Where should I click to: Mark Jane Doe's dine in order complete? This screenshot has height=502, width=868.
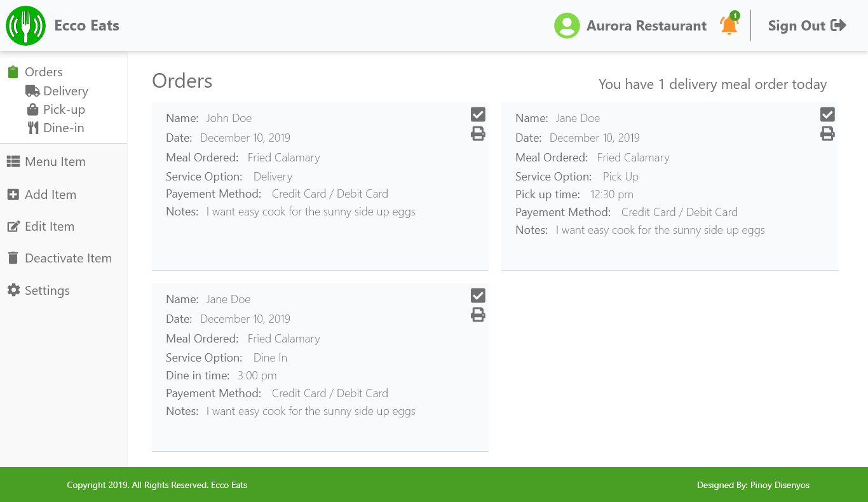click(478, 295)
